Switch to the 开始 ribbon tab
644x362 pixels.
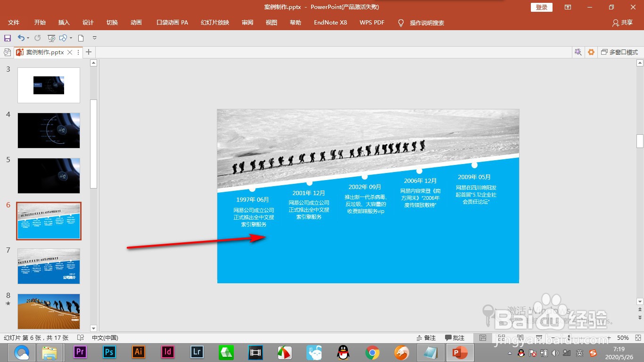(40, 23)
